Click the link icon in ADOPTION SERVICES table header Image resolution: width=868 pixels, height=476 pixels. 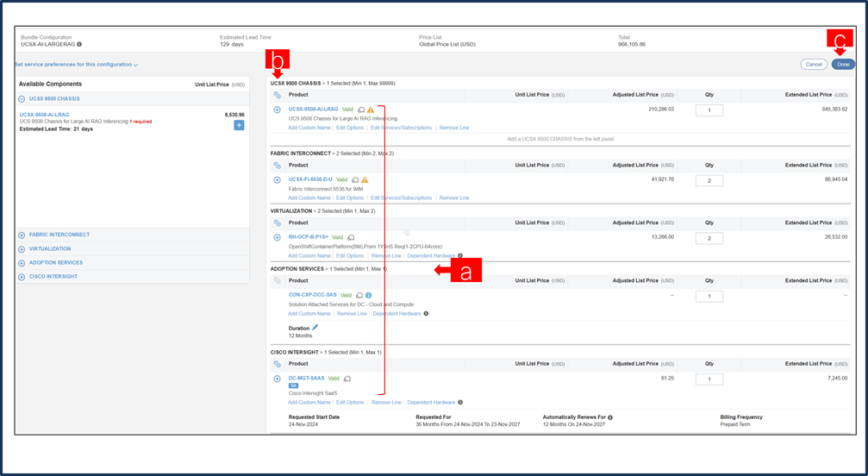[278, 280]
